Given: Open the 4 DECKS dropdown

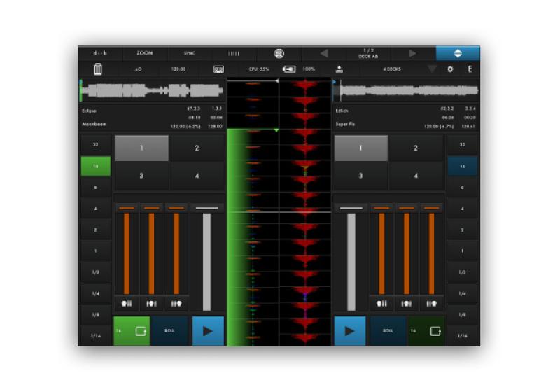Looking at the screenshot, I should 391,69.
